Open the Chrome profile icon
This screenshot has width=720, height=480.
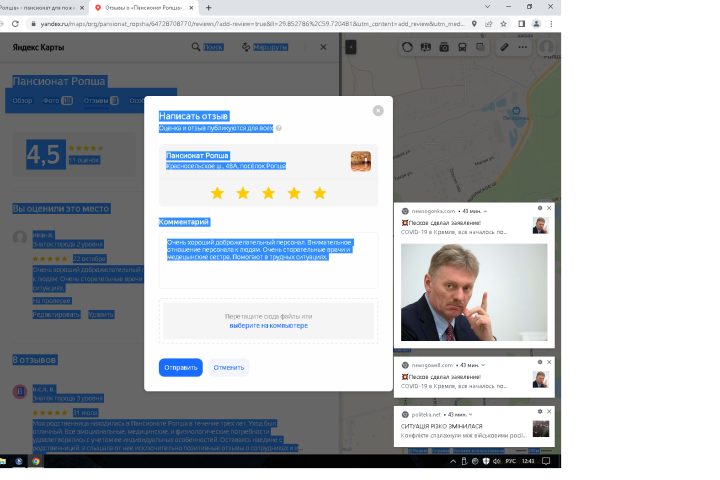point(536,24)
